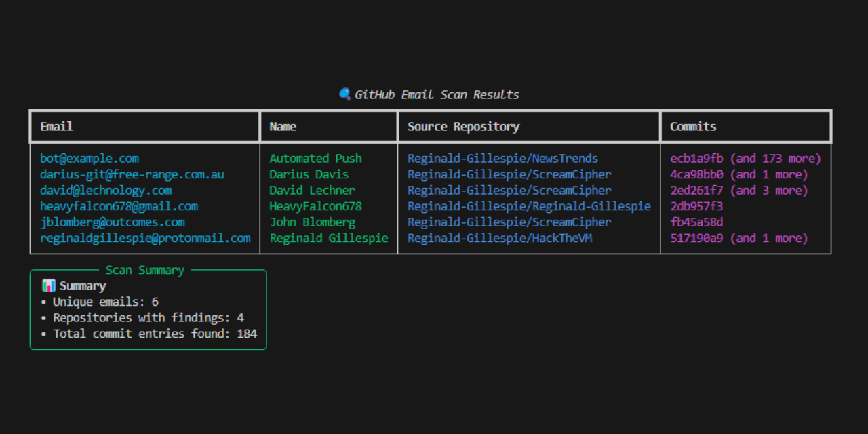868x434 pixels.
Task: Click commit 517190a9 (and 1 more)
Action: point(739,238)
